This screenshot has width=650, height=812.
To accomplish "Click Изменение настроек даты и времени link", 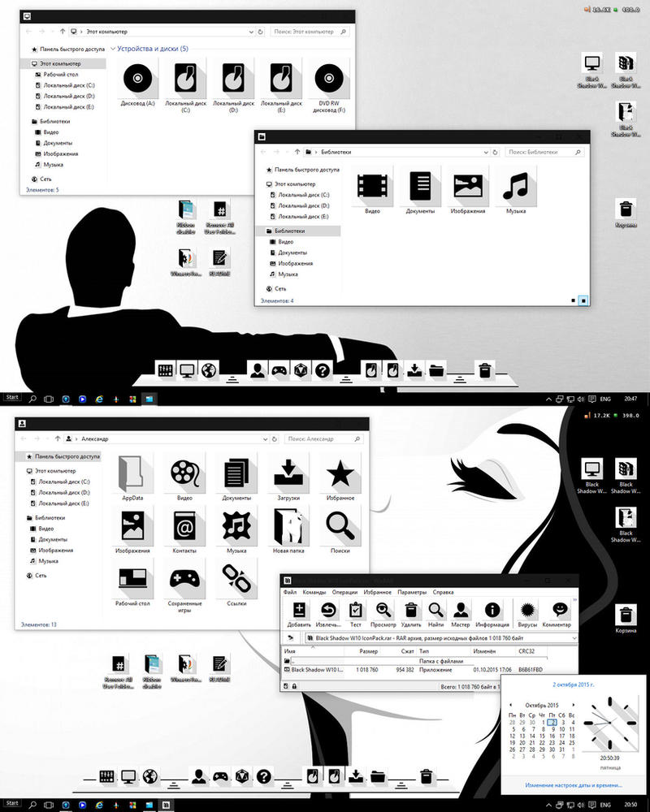I will (573, 786).
